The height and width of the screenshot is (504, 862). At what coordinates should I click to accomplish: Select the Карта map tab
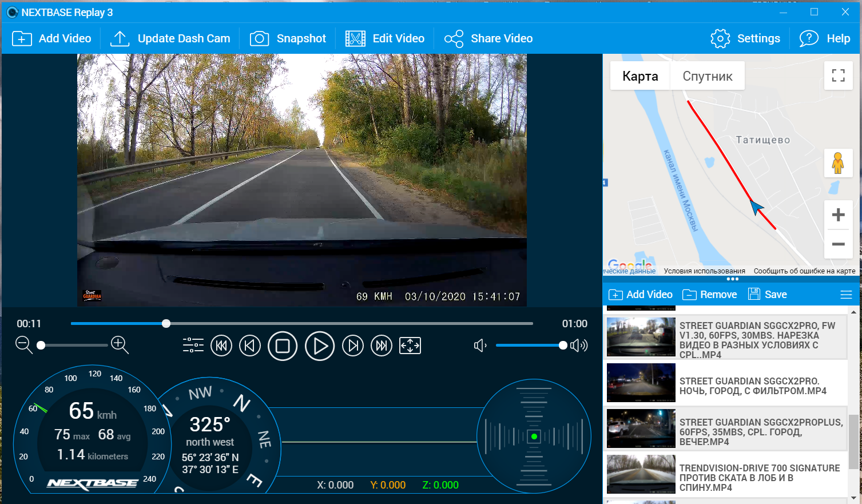640,76
